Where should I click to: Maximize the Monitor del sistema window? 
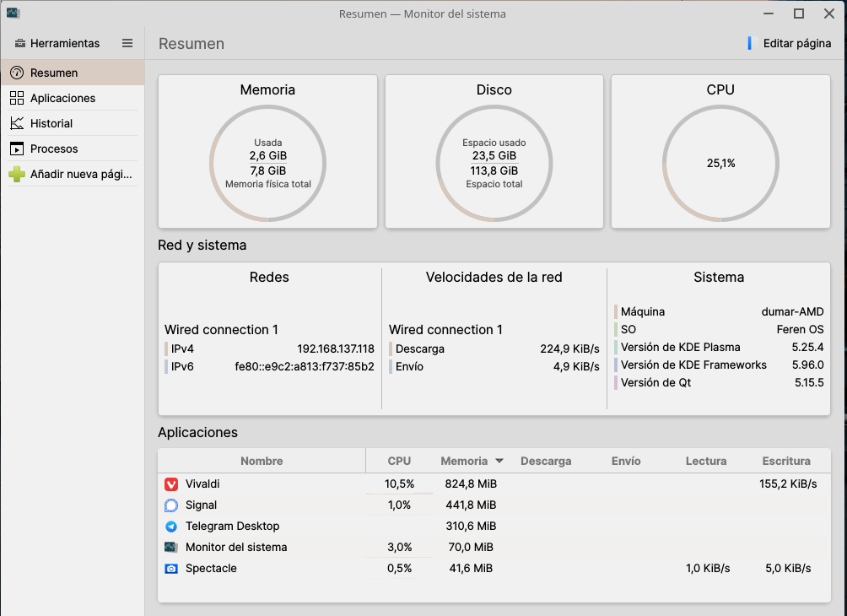[799, 14]
